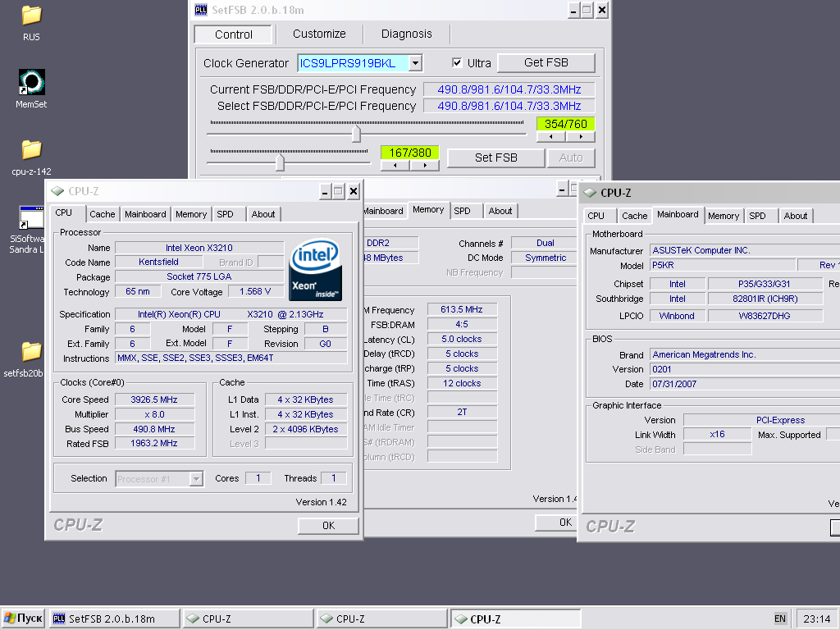Screen dimensions: 840x630
Task: Increase the 354/760 value with right arrow
Action: (581, 137)
